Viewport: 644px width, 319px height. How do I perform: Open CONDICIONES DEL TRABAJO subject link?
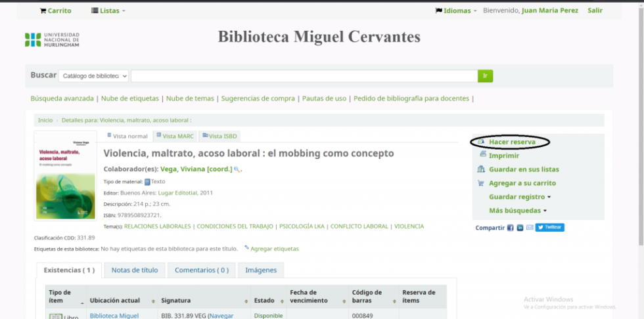(235, 226)
